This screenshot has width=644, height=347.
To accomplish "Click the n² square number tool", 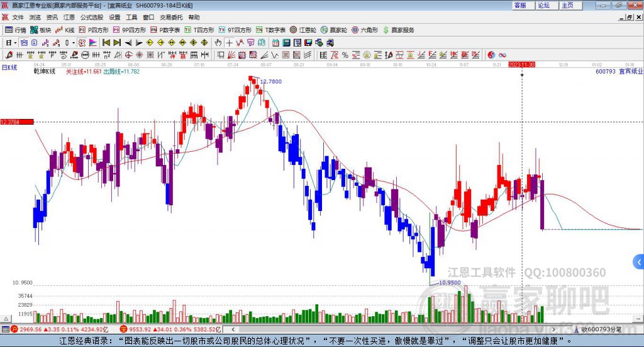I will [x=107, y=55].
